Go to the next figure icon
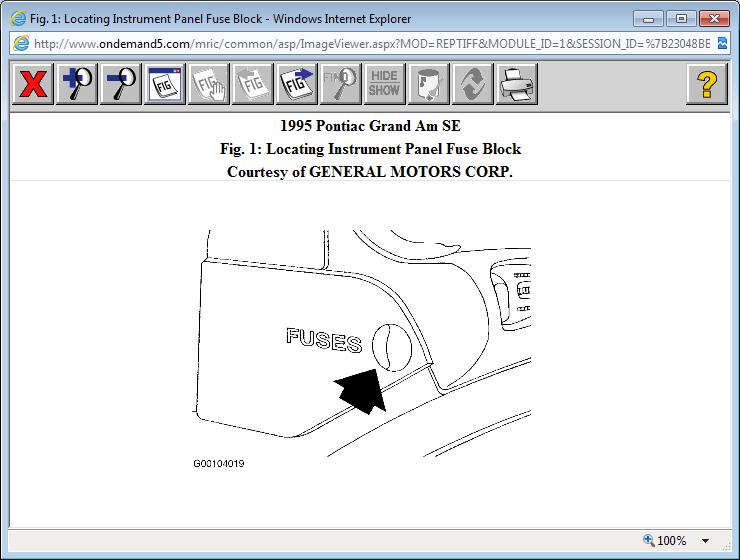This screenshot has width=740, height=560. point(296,84)
